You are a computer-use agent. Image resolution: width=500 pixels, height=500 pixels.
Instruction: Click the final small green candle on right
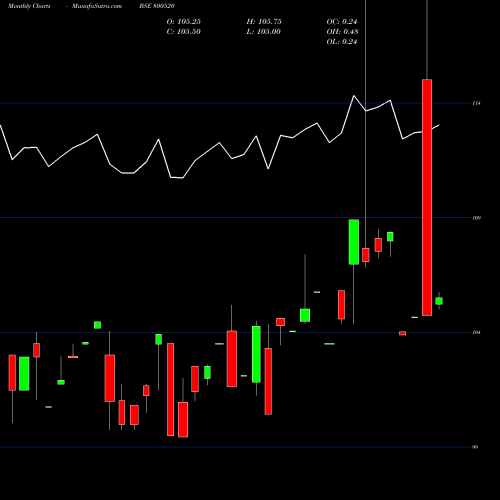point(439,301)
